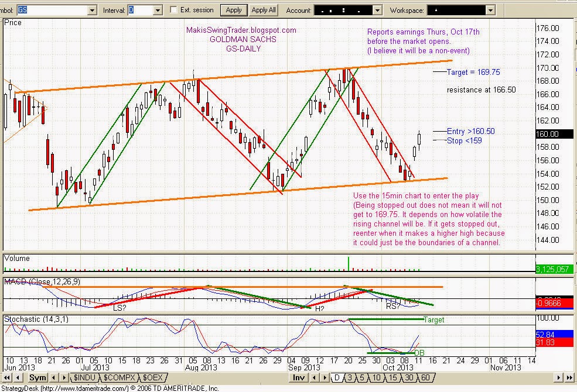Viewport: 577px width, 392px height.
Task: Enable the Ext. session checkbox
Action: [174, 10]
